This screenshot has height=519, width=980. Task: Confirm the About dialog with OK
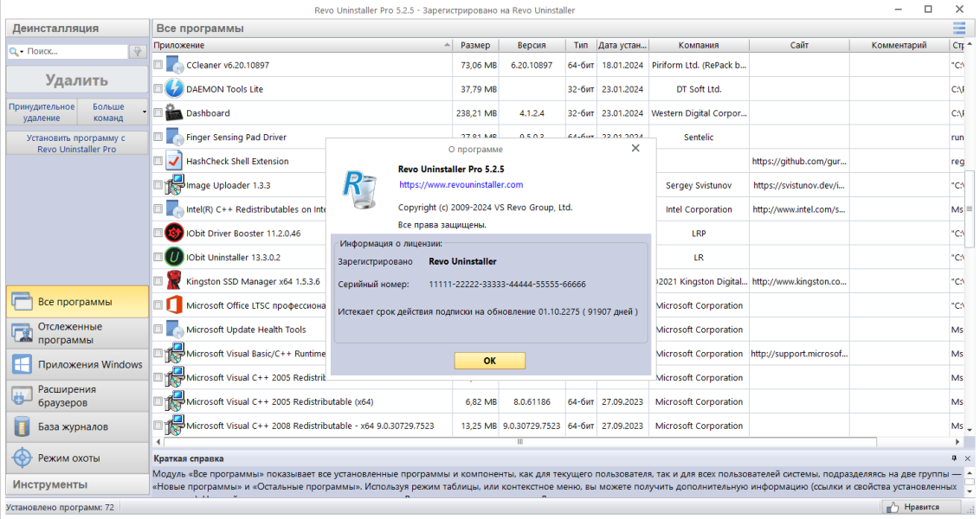coord(489,361)
